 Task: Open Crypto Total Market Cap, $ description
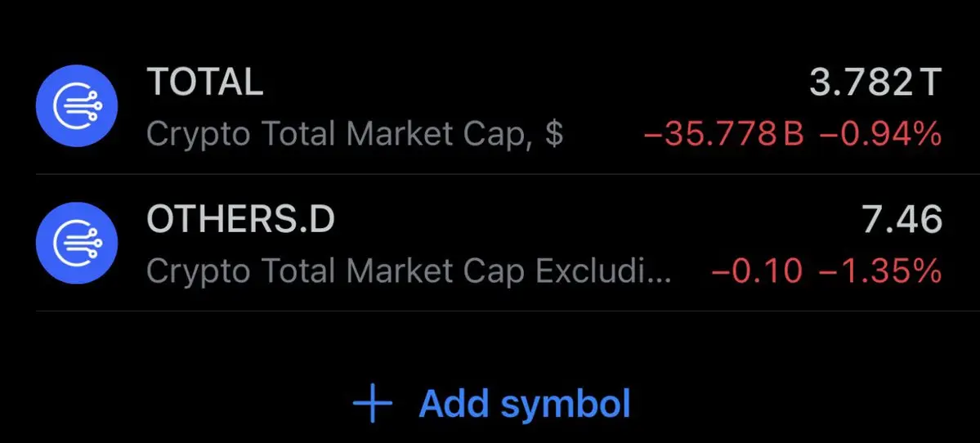click(x=355, y=134)
